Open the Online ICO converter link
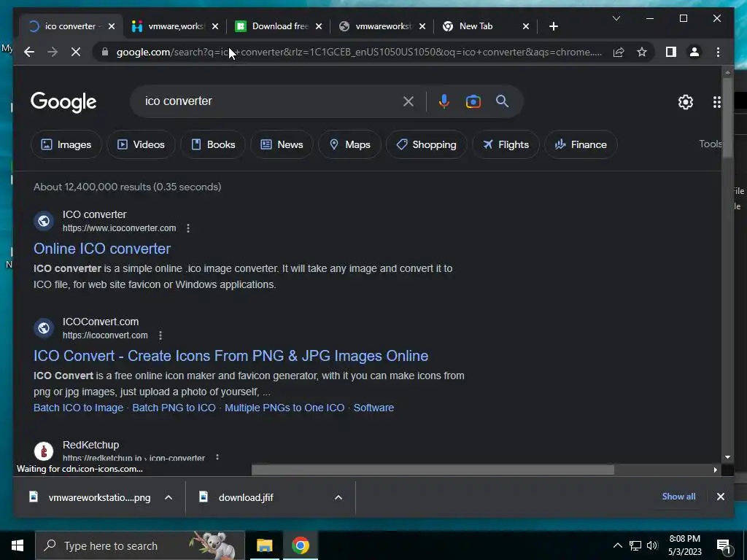 tap(102, 249)
